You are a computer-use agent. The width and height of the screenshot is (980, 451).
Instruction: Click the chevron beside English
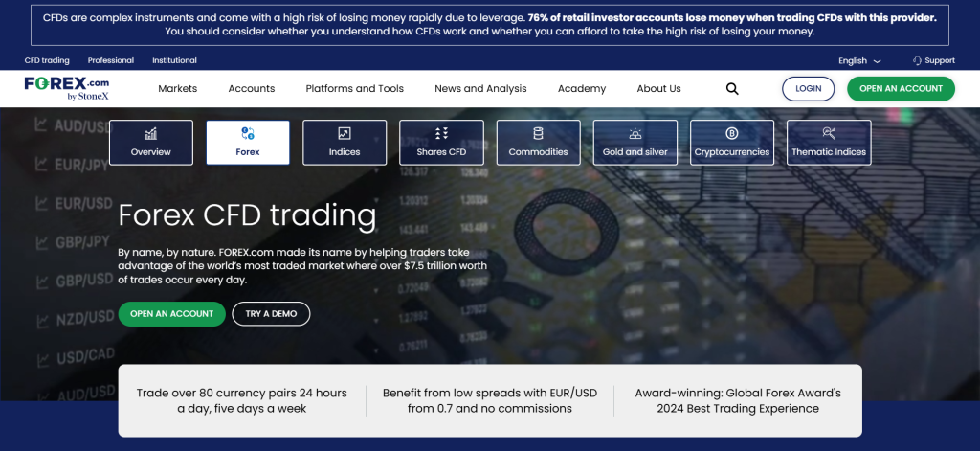tap(877, 61)
